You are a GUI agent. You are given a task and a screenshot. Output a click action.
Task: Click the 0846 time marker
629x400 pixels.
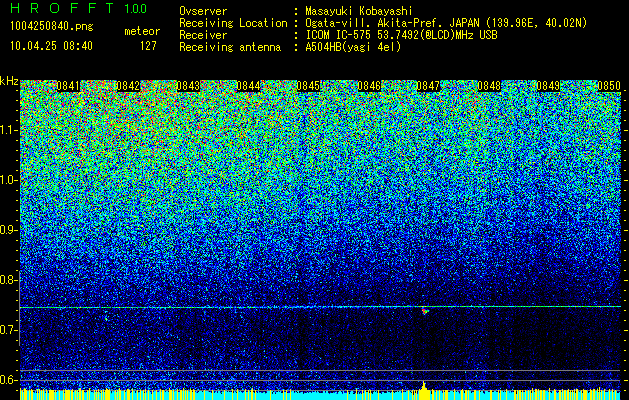pos(369,86)
